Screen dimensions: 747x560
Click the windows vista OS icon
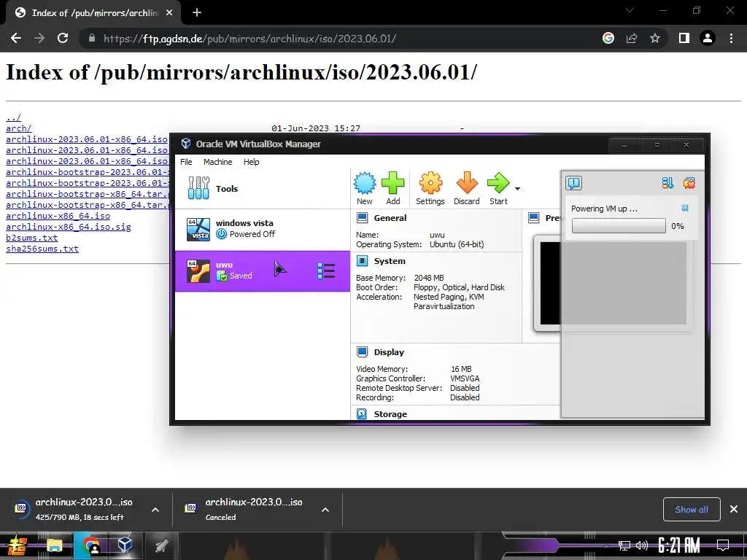point(198,229)
